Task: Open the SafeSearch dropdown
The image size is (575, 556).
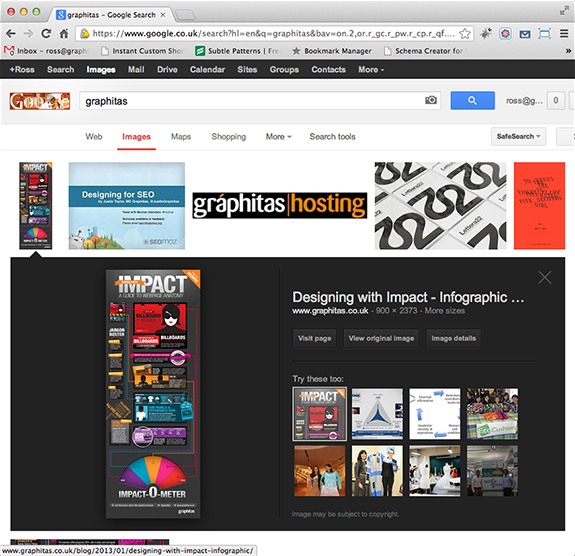Action: coord(519,136)
